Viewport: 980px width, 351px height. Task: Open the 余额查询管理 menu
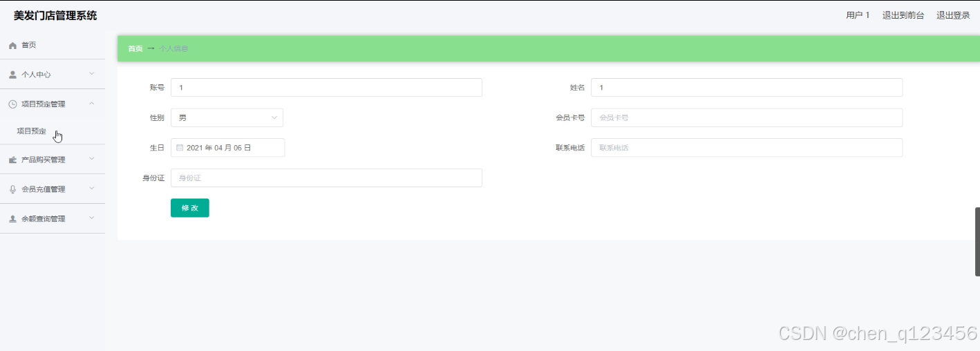(53, 219)
